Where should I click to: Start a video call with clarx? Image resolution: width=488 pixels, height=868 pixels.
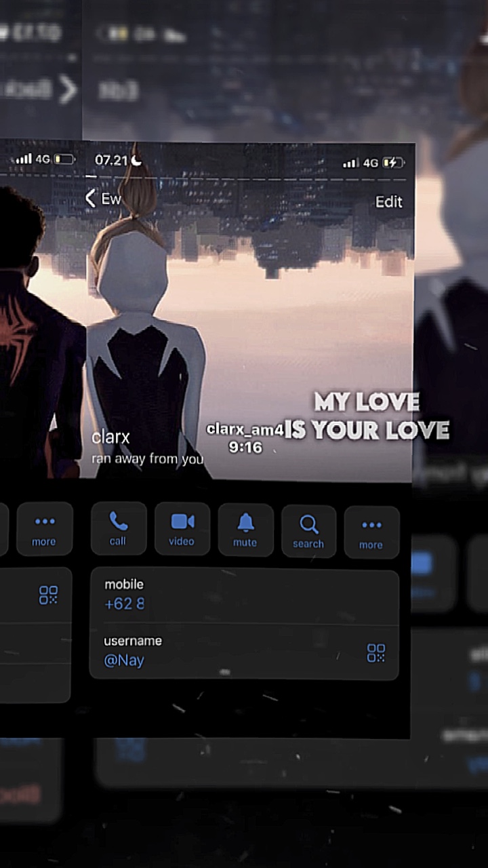click(x=182, y=528)
